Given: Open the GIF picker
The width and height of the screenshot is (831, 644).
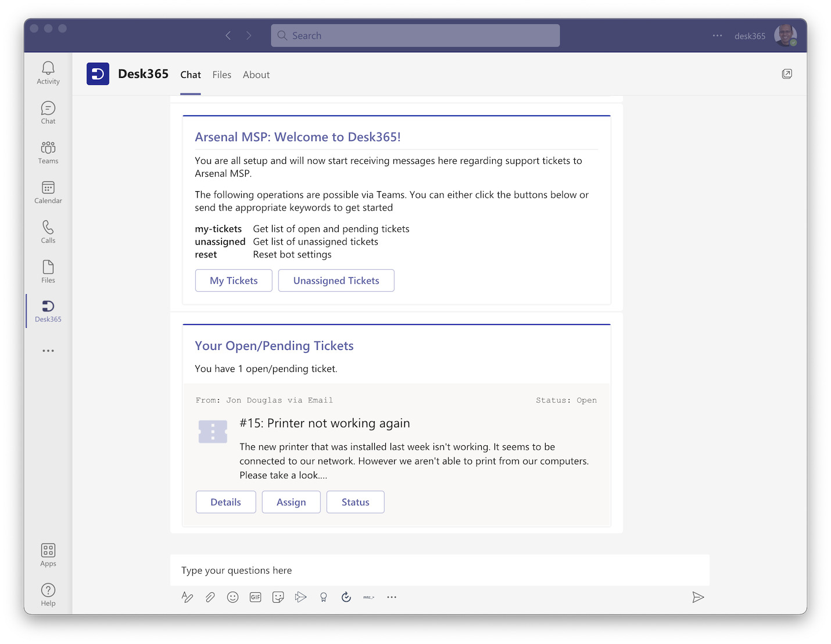Looking at the screenshot, I should [x=255, y=597].
